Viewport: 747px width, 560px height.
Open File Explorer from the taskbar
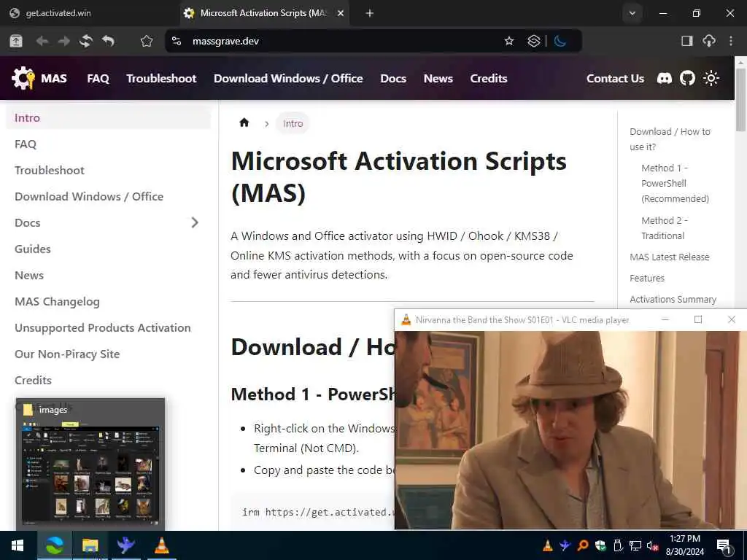pyautogui.click(x=90, y=545)
